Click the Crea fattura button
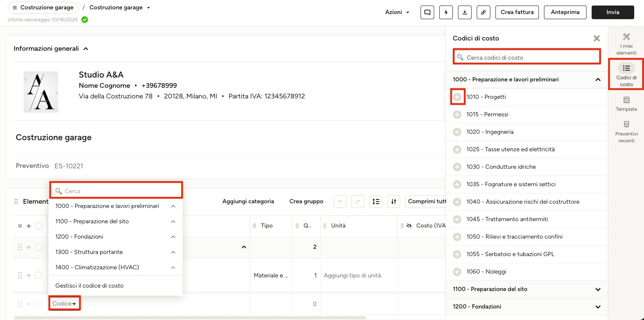Image resolution: width=644 pixels, height=320 pixels. click(517, 12)
